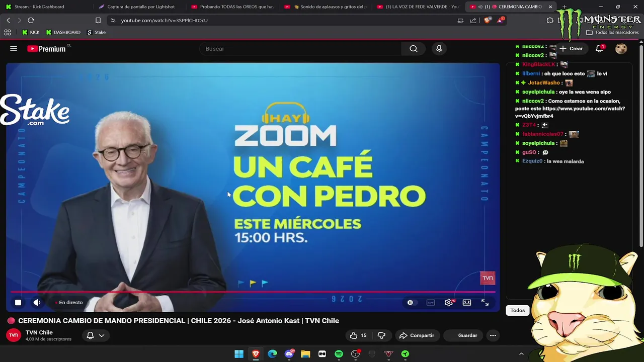Open Microsoft Edge from the taskbar
This screenshot has height=362, width=644.
click(x=272, y=354)
